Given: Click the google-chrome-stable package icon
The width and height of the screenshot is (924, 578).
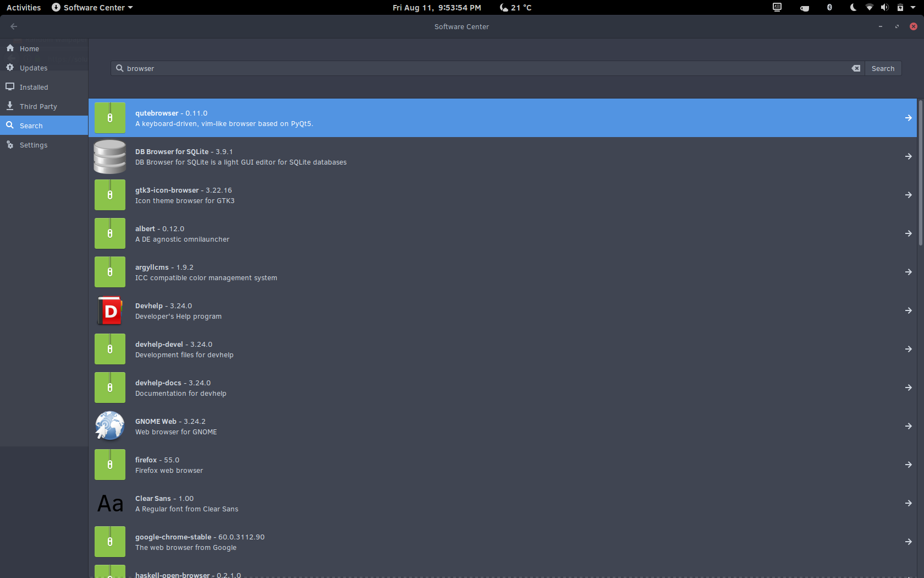Looking at the screenshot, I should (110, 542).
